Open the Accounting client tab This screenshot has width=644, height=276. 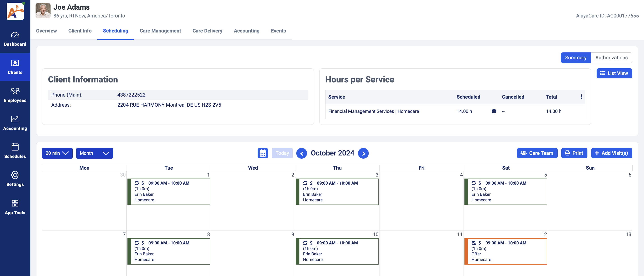(246, 31)
